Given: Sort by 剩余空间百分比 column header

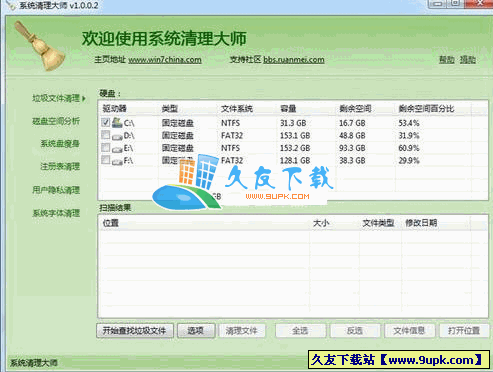Looking at the screenshot, I should tap(433, 109).
